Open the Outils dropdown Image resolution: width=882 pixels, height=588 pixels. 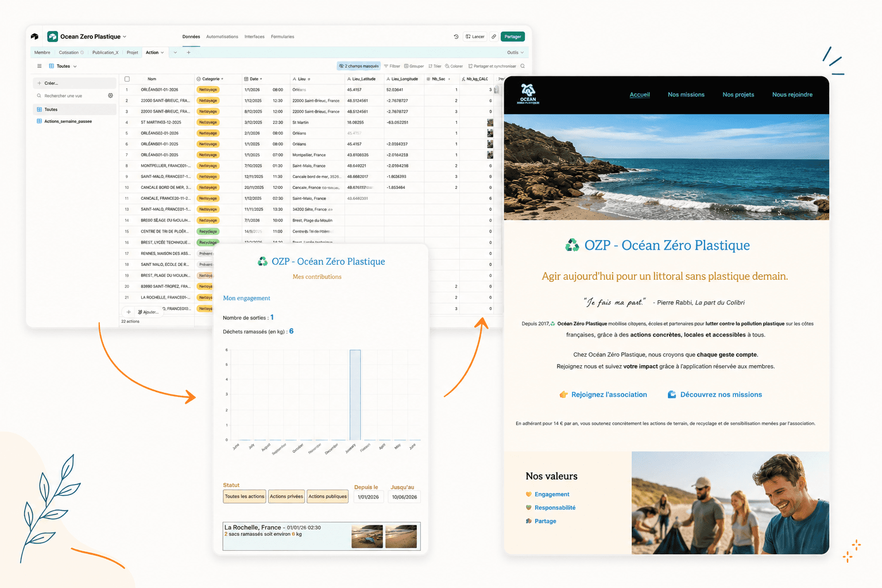coord(516,52)
